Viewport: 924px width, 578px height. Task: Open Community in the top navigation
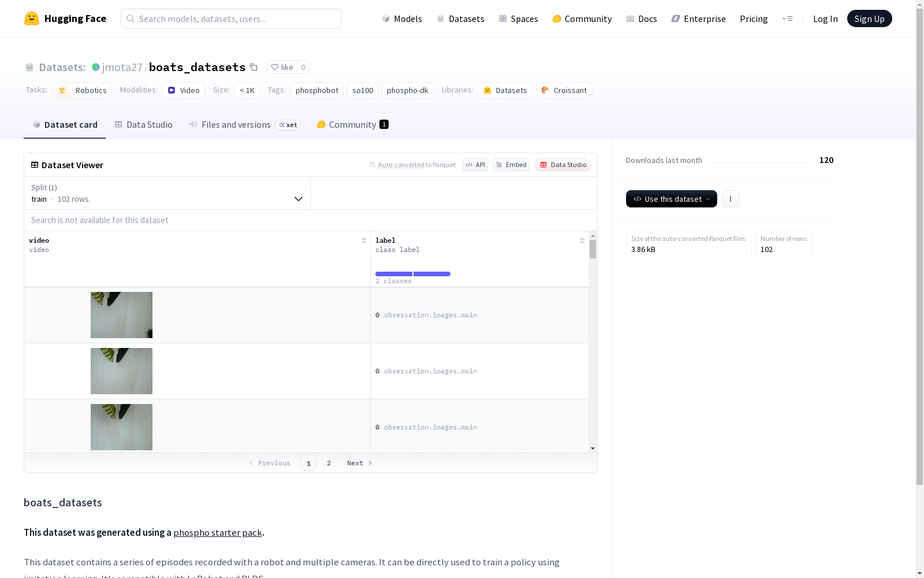click(x=582, y=18)
